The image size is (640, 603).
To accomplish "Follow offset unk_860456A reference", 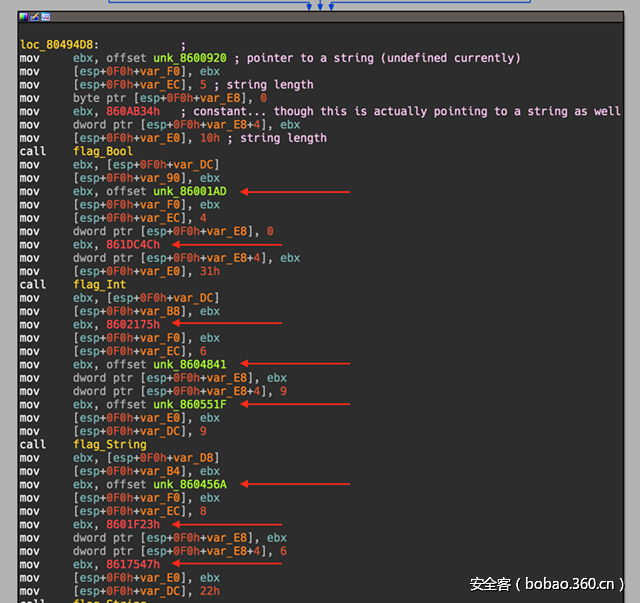I will pyautogui.click(x=190, y=484).
